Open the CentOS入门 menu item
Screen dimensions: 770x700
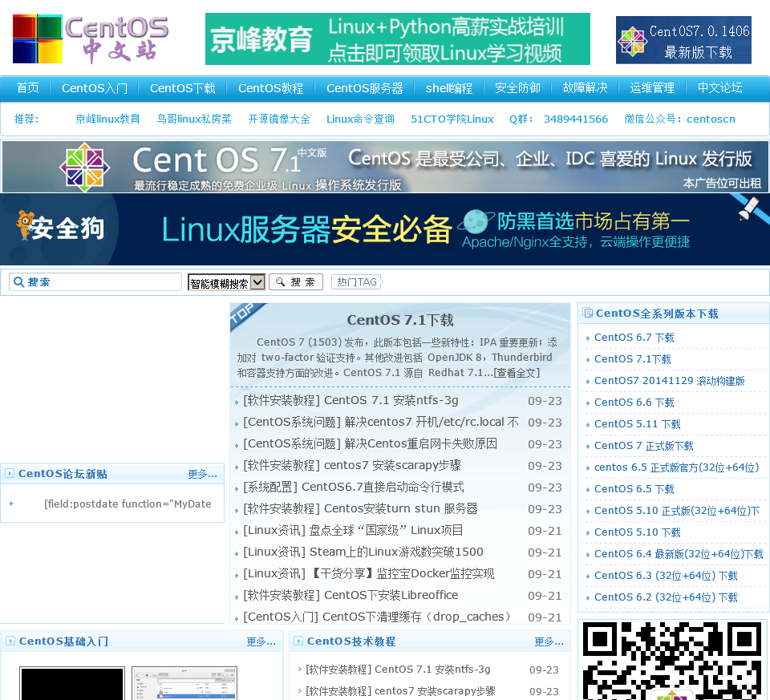pyautogui.click(x=95, y=88)
